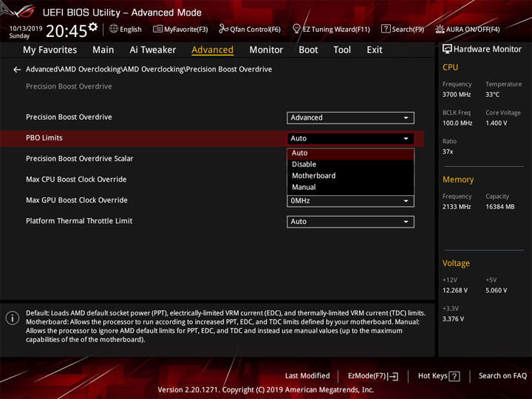This screenshot has height=399, width=532.
Task: Choose Auto in PBO Limits list
Action: click(x=350, y=154)
